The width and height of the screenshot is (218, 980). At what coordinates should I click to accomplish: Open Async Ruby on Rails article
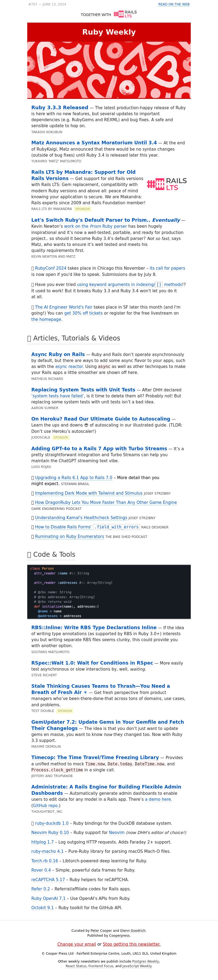[x=58, y=354]
